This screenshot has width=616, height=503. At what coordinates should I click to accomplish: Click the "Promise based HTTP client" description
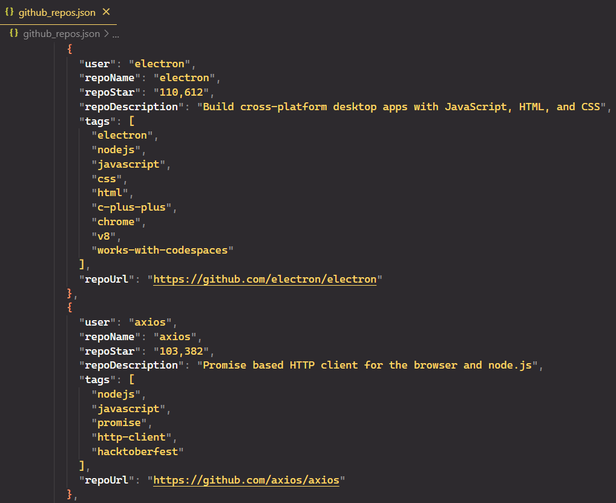(367, 365)
